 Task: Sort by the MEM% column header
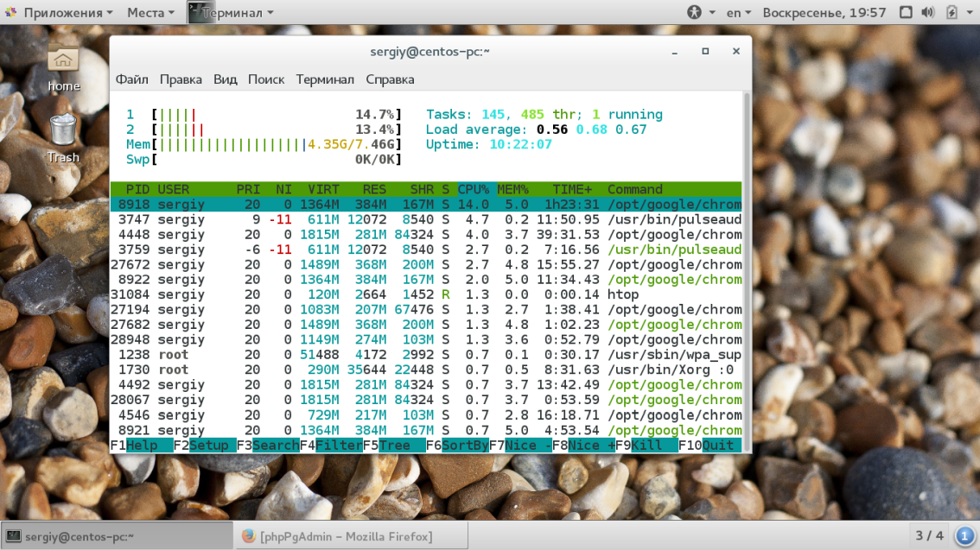point(512,189)
